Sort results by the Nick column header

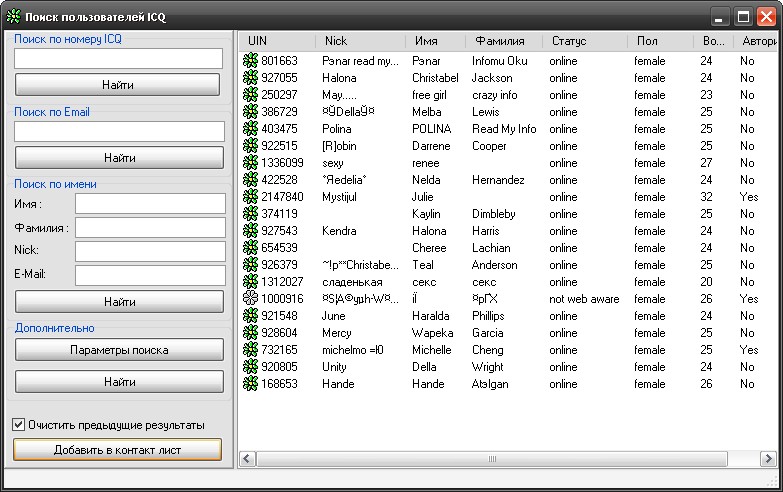click(360, 41)
